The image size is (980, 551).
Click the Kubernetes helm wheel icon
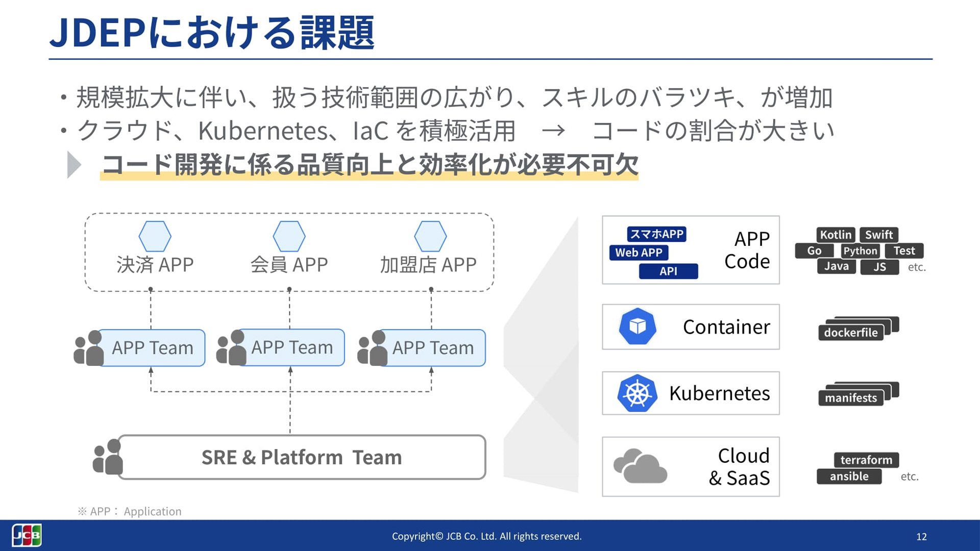click(637, 393)
